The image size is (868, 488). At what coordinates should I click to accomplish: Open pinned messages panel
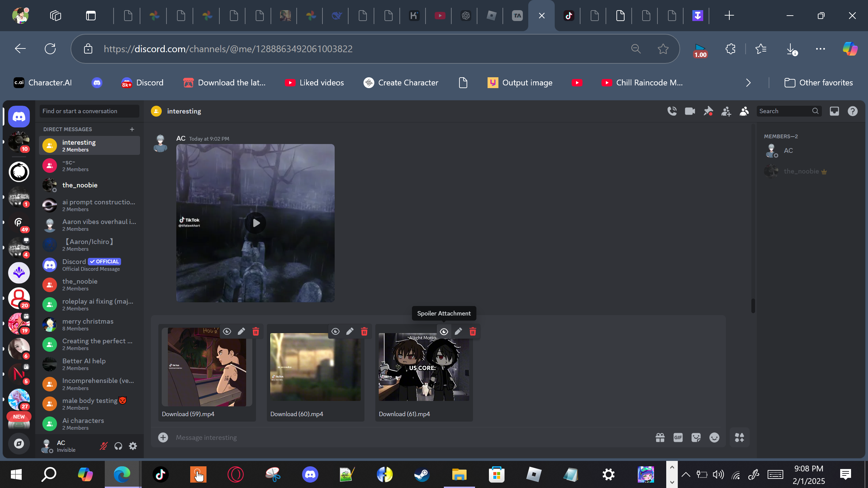[708, 111]
